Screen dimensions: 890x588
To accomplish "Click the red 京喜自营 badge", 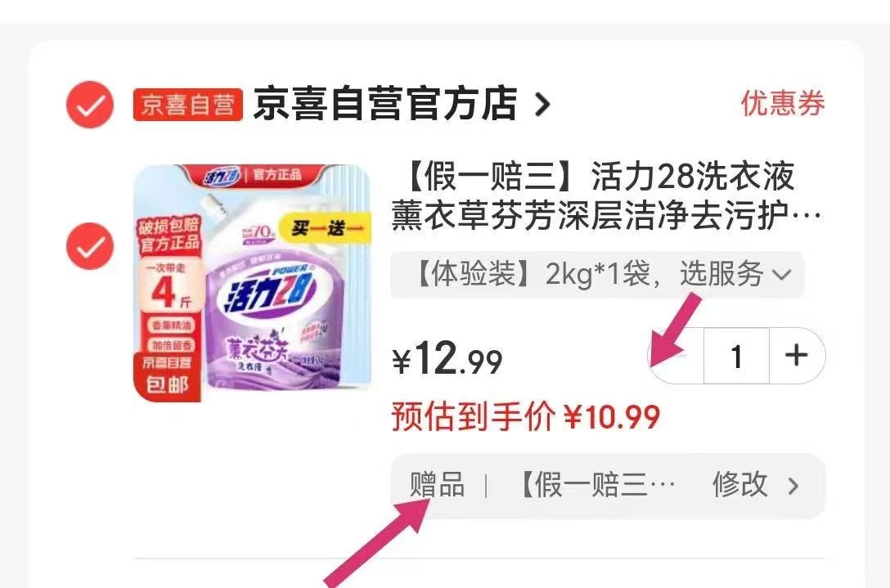I will (188, 105).
